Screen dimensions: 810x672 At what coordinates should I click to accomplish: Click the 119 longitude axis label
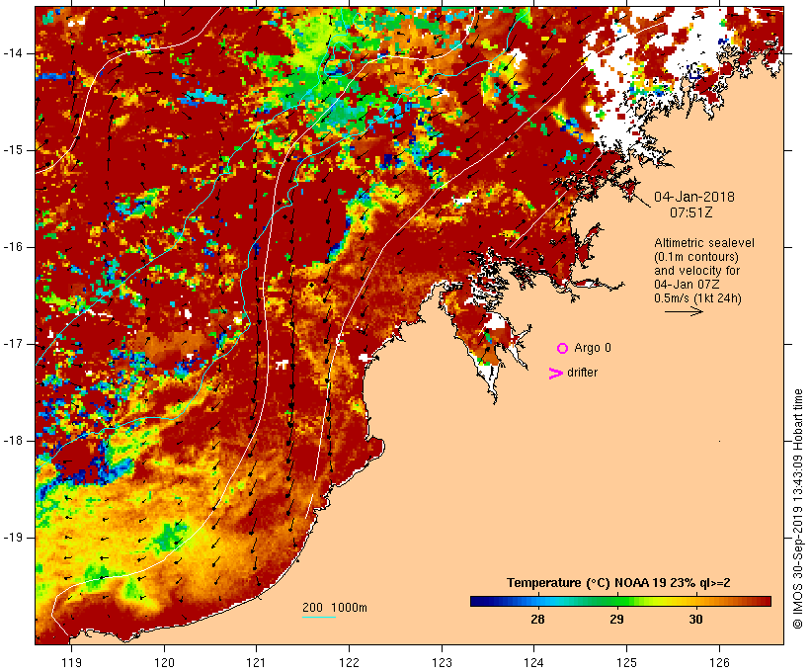(x=71, y=662)
